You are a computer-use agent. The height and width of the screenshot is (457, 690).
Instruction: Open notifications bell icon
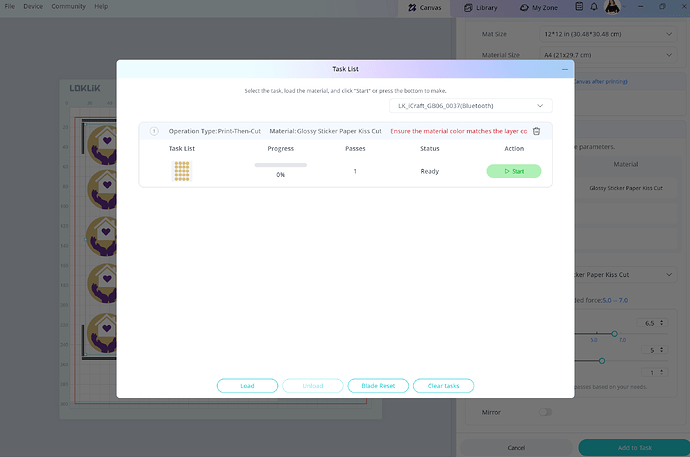pyautogui.click(x=594, y=7)
